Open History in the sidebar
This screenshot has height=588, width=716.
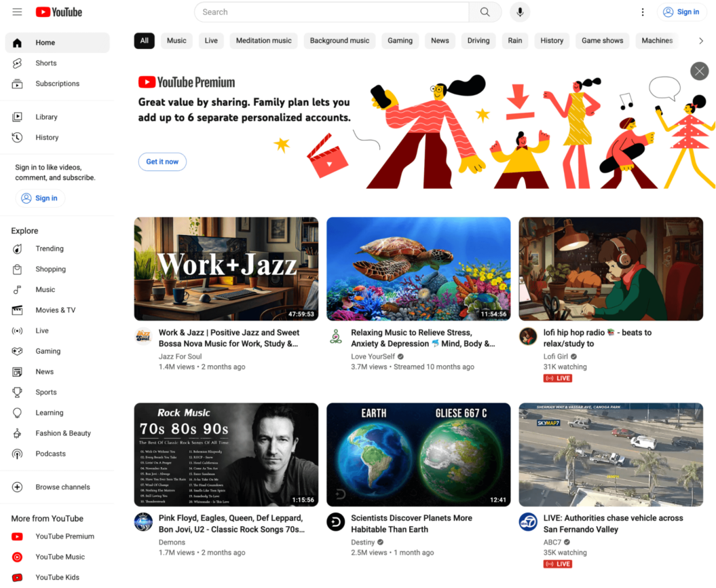click(x=57, y=138)
